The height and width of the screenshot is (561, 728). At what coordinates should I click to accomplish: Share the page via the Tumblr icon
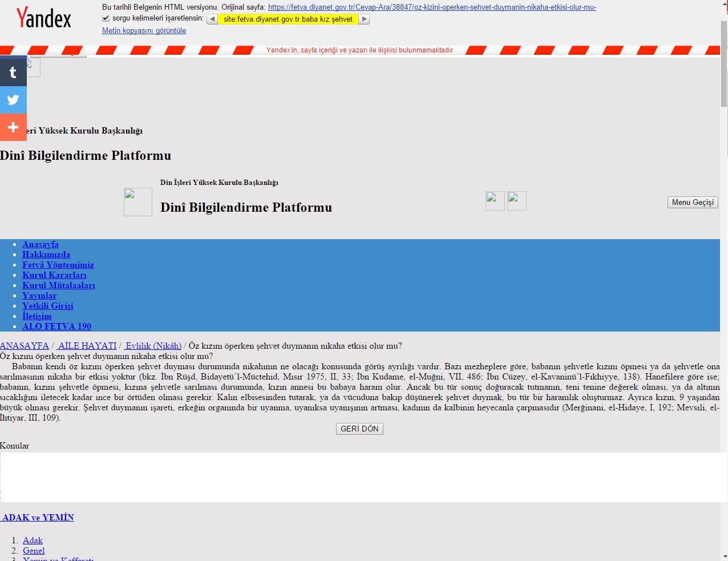tap(13, 72)
